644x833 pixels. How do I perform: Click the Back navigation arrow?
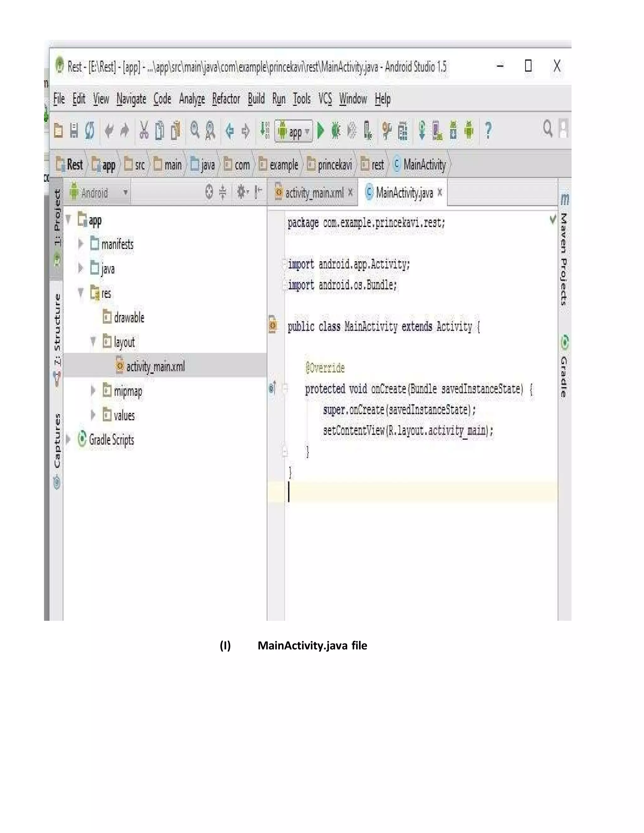(x=230, y=131)
